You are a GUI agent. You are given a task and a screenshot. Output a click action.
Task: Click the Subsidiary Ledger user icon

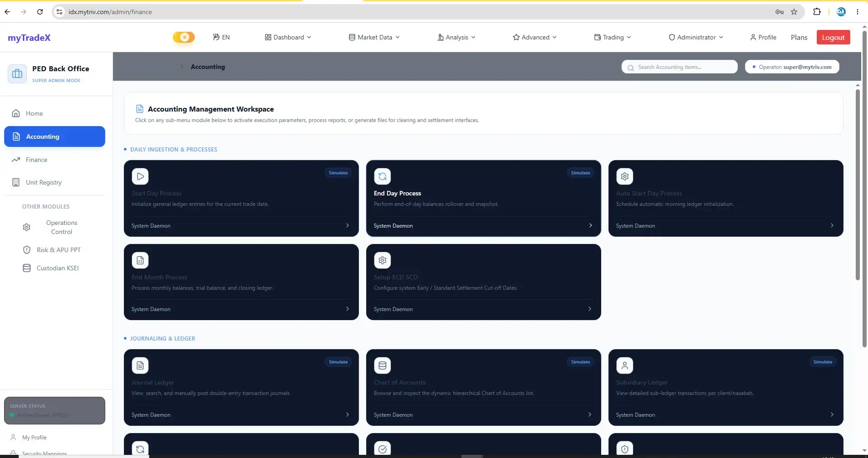point(625,365)
